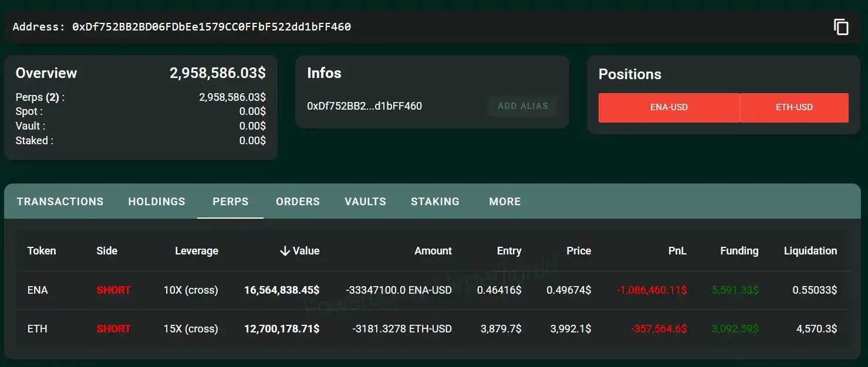Select the Perps tab
868x367 pixels.
[230, 202]
